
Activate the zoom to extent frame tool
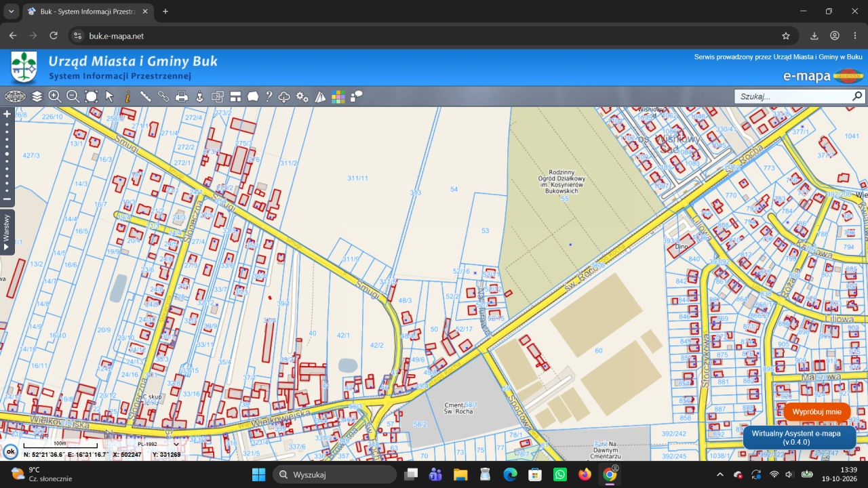(92, 96)
